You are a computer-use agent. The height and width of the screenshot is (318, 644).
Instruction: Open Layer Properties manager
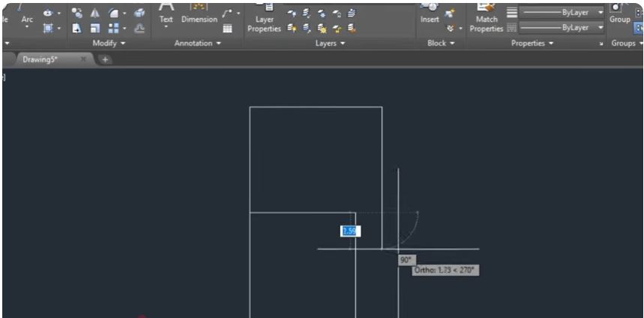point(265,19)
